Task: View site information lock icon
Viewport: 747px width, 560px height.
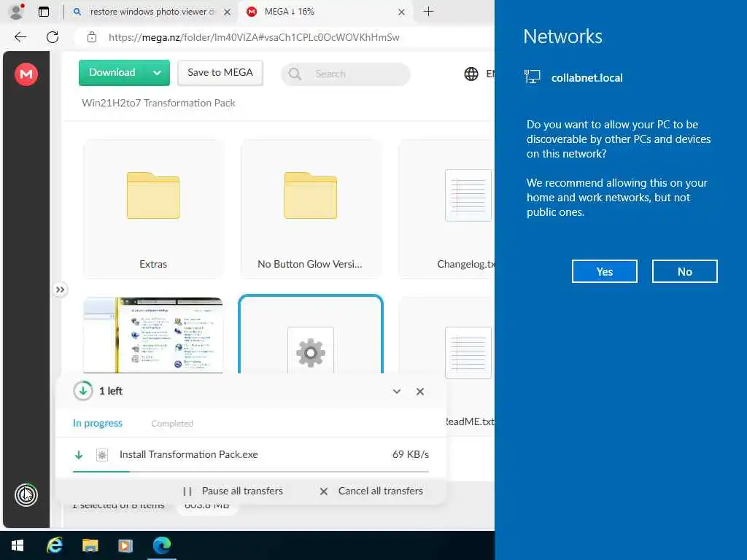Action: (92, 37)
